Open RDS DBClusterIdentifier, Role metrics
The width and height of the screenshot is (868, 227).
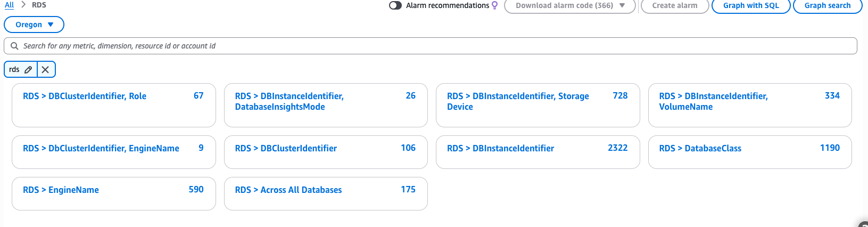[85, 96]
